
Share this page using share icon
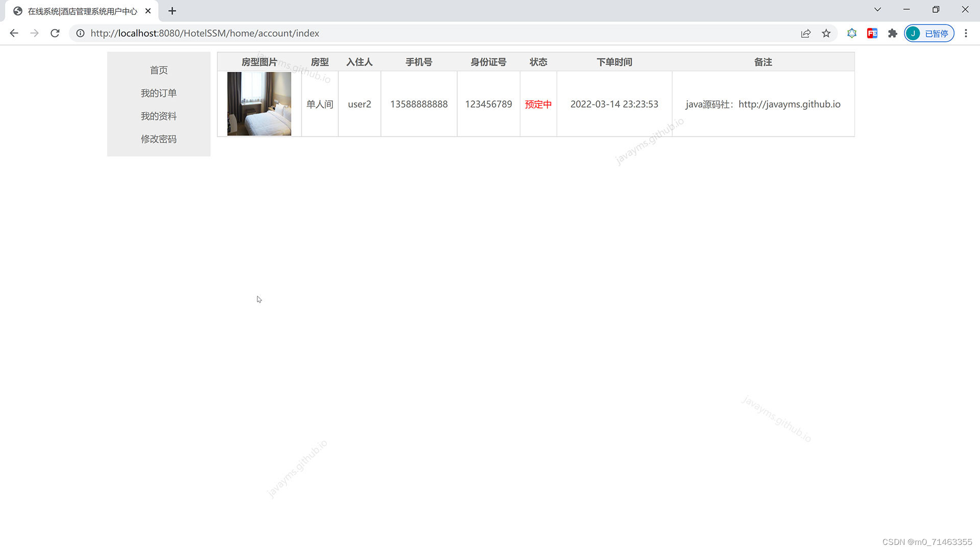pos(805,33)
